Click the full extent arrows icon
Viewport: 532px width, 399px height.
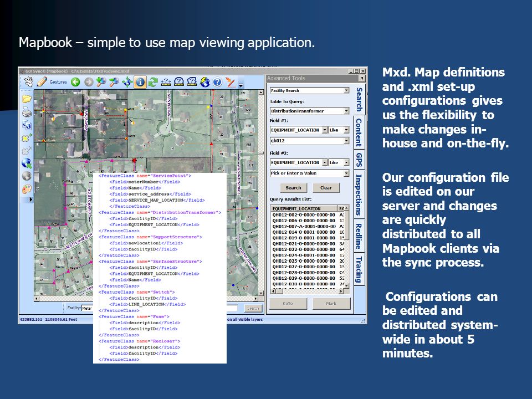[127, 82]
